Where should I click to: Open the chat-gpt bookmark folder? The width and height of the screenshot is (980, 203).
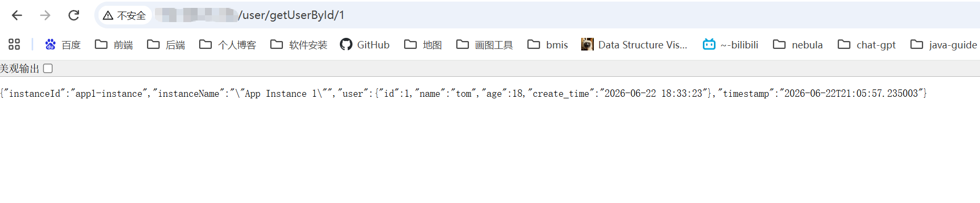point(867,45)
